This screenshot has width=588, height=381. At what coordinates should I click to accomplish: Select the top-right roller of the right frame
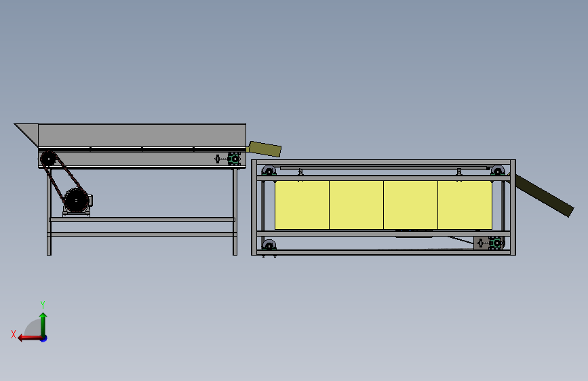[498, 171]
